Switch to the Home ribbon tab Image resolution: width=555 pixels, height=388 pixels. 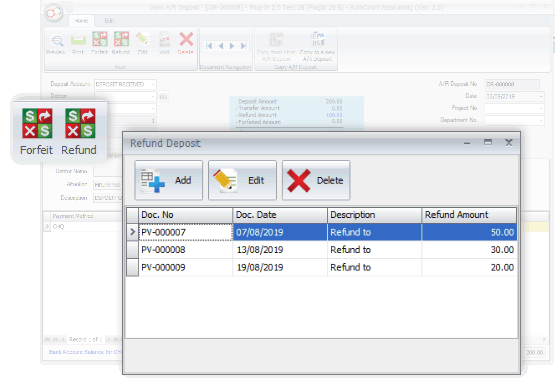(81, 21)
